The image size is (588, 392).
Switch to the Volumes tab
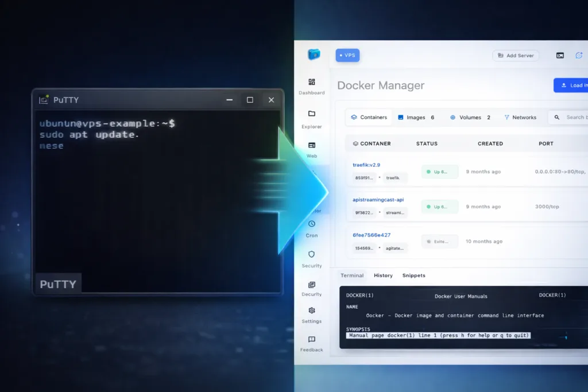(470, 117)
